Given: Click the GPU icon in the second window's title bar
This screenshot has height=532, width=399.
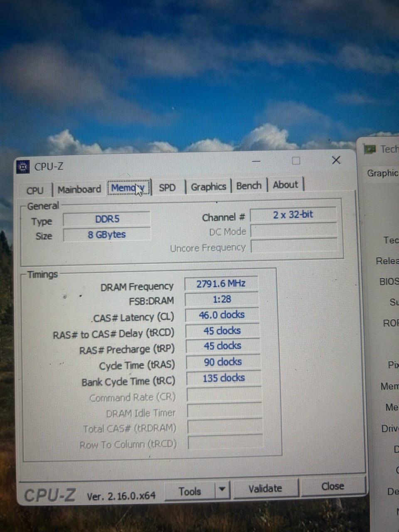Looking at the screenshot, I should point(369,149).
